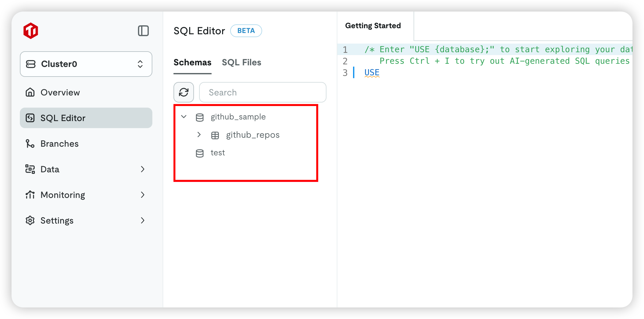Click the Monitoring chart icon
Screen dimensions: 644x319
(x=30, y=195)
